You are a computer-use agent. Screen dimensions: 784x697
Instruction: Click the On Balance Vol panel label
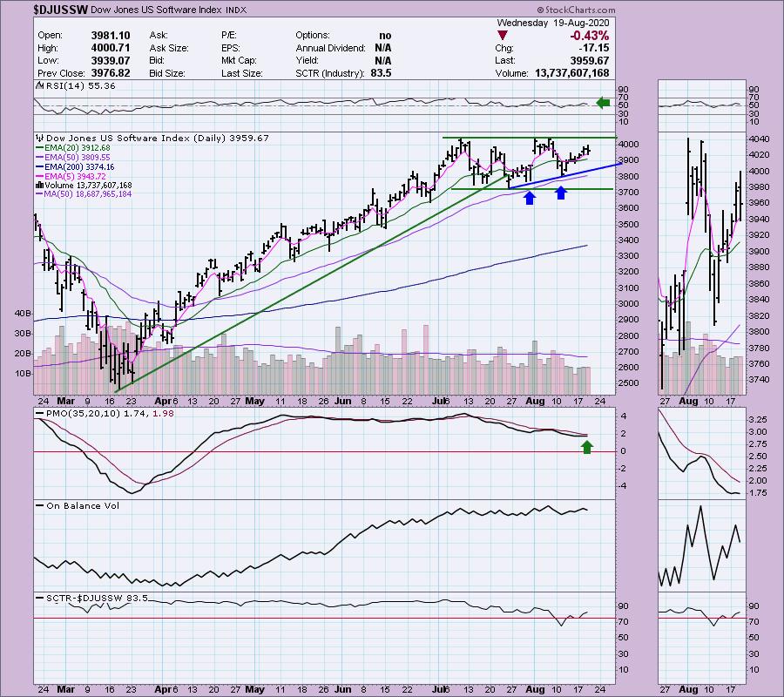(x=78, y=506)
